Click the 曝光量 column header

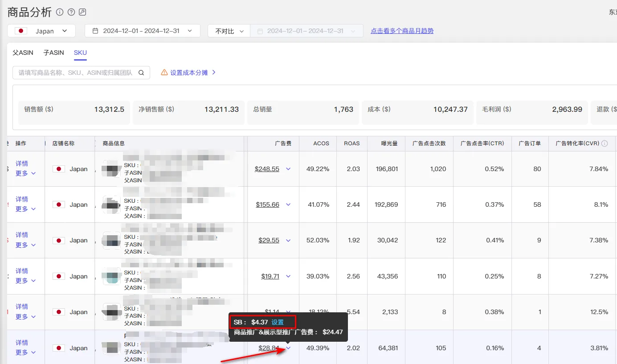click(x=389, y=143)
